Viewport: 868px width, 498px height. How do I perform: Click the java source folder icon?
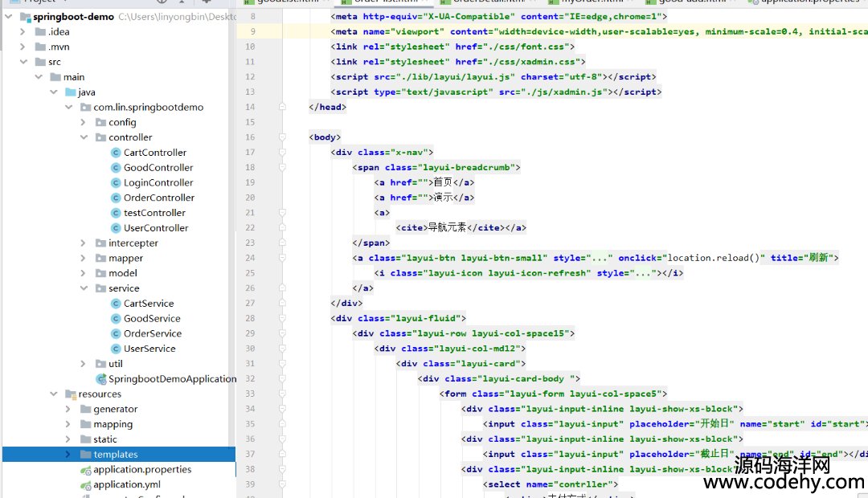pos(70,92)
